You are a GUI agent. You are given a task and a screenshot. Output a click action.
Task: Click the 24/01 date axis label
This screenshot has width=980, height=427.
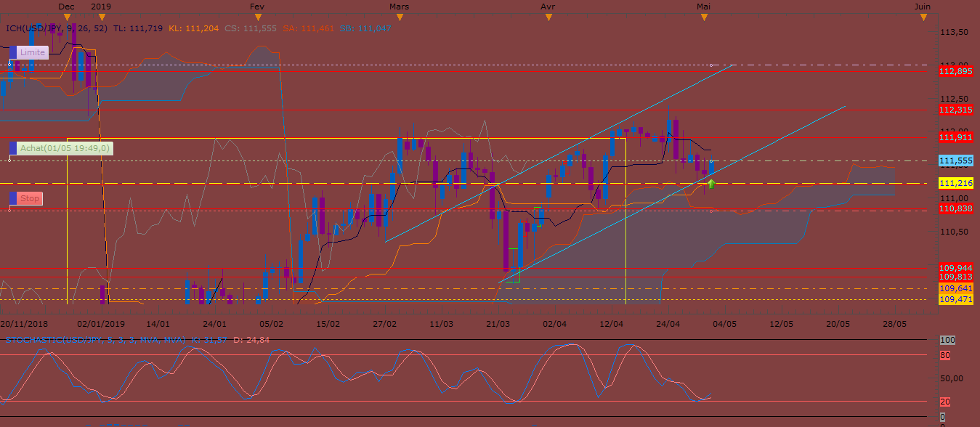(x=214, y=324)
